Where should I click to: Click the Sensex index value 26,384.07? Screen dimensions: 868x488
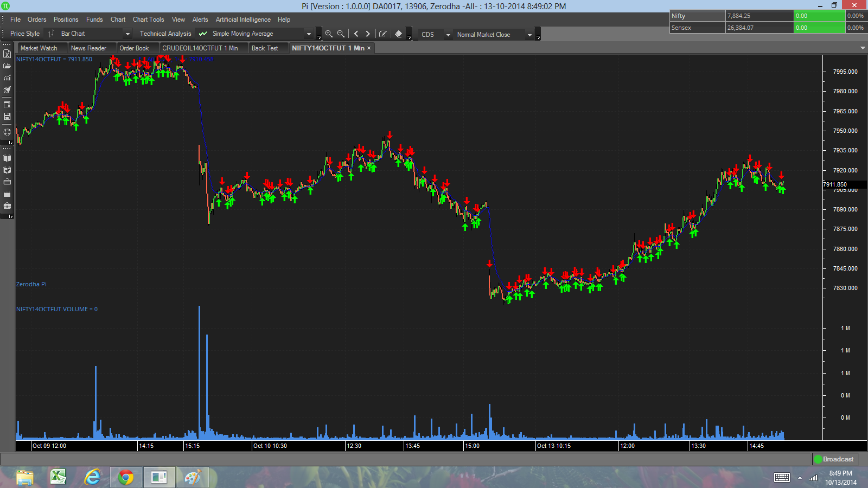(759, 28)
